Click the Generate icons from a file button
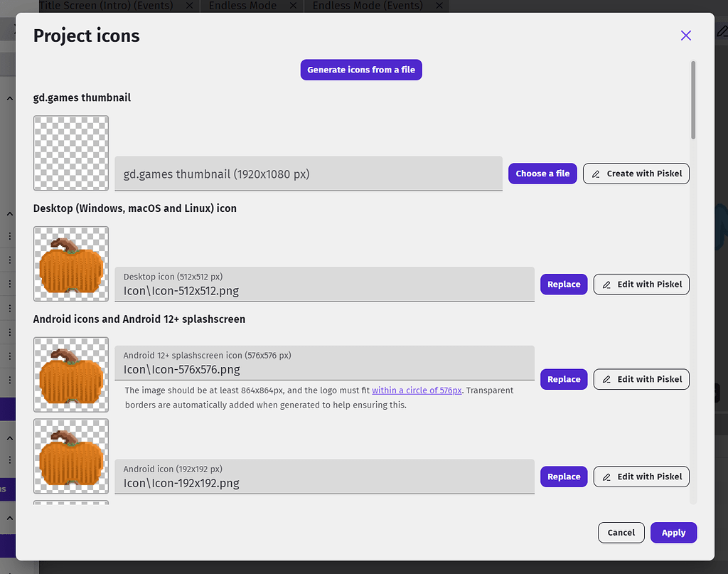Screen dimensions: 728x574 [360, 70]
